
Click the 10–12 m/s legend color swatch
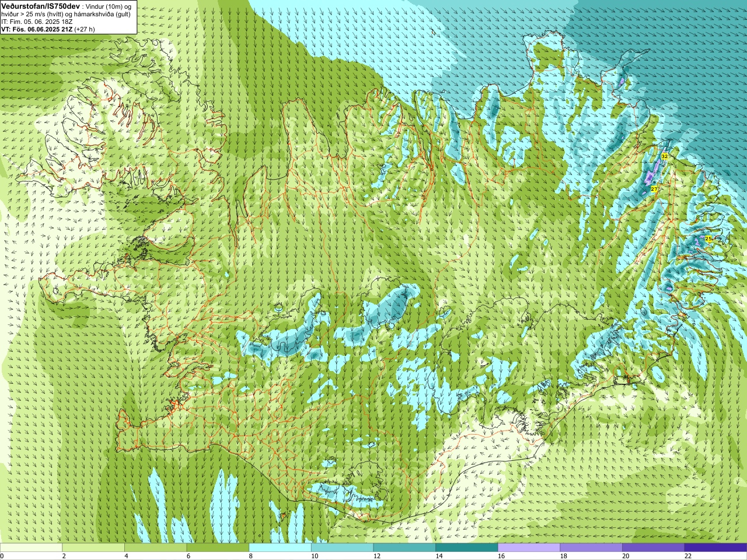point(342,548)
